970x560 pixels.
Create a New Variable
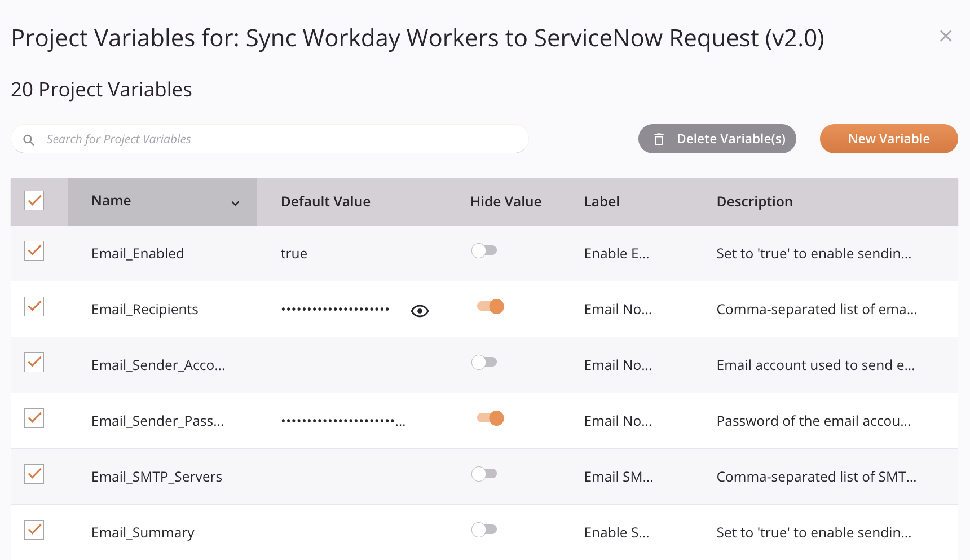coord(889,139)
